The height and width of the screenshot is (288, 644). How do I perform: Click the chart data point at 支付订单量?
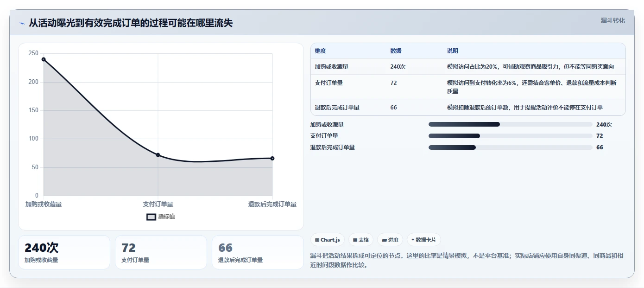pos(158,155)
